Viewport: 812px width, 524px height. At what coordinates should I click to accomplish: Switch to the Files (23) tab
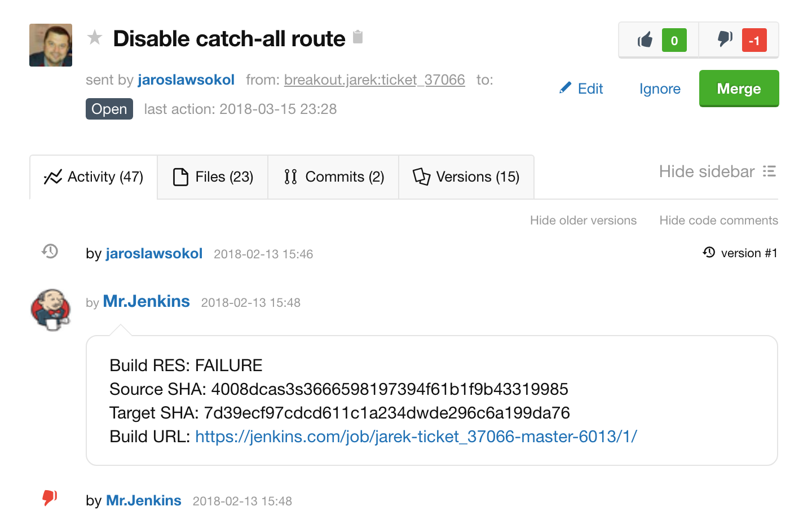click(x=213, y=177)
